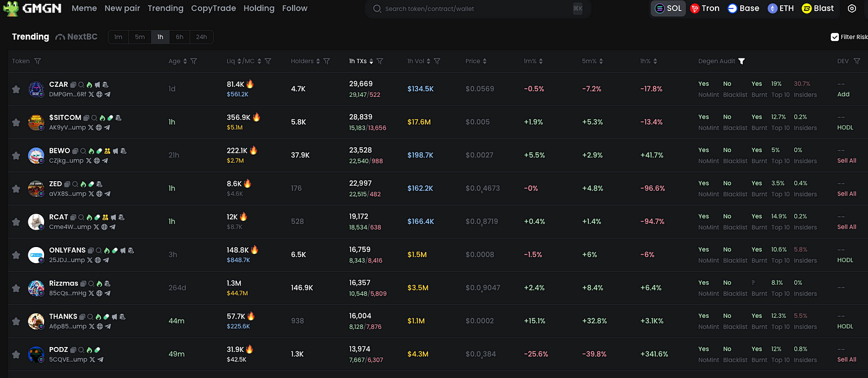Open the CopyTrade page

(213, 8)
